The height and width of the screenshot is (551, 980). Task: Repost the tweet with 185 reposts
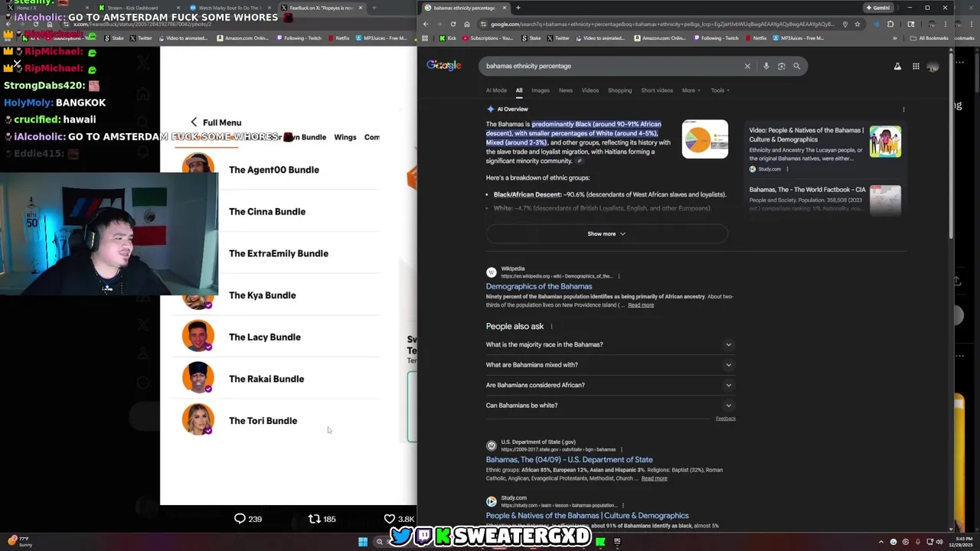click(322, 519)
